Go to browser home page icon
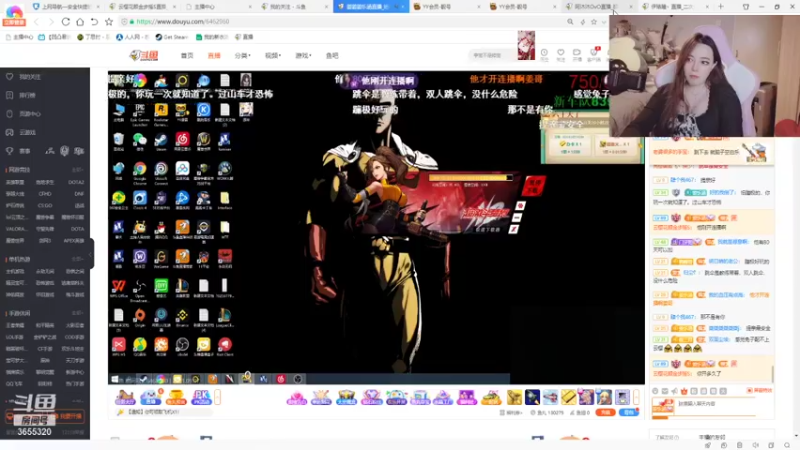 click(x=80, y=22)
